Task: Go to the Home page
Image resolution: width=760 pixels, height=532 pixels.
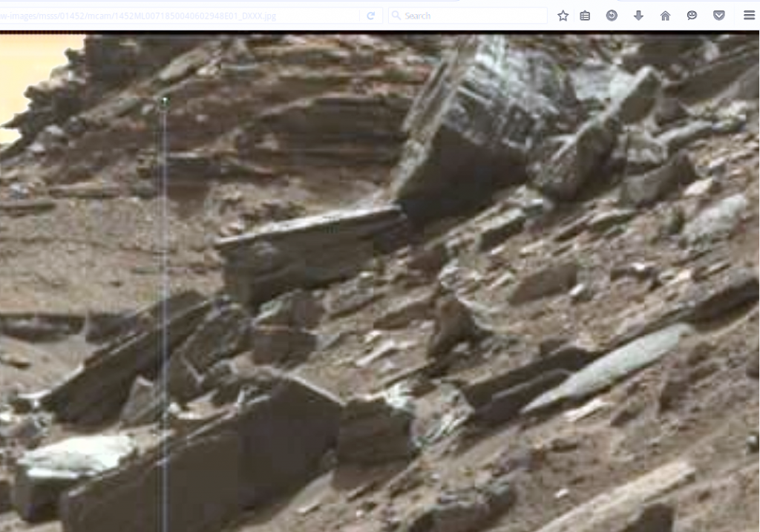Action: [x=665, y=16]
